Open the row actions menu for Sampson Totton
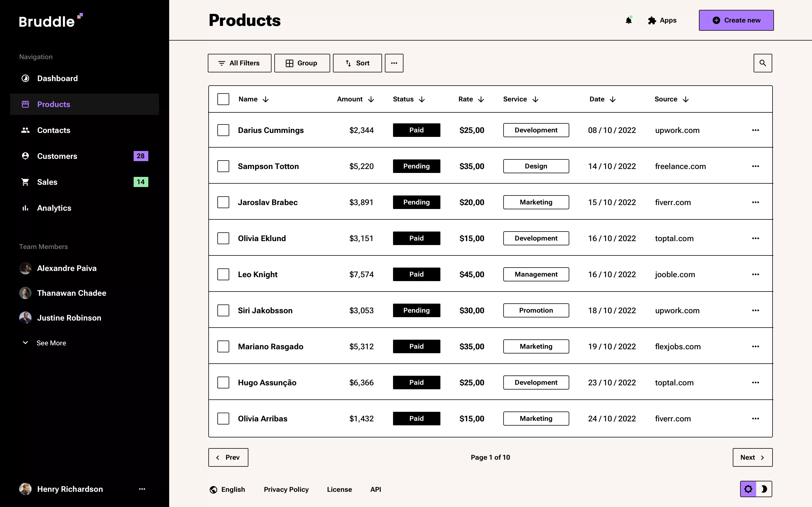This screenshot has height=507, width=812. point(756,166)
